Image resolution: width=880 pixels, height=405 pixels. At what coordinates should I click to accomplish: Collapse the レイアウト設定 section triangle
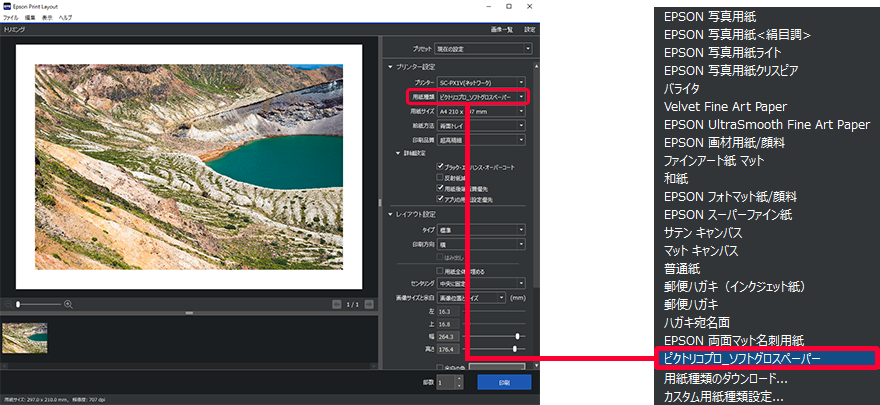click(391, 214)
